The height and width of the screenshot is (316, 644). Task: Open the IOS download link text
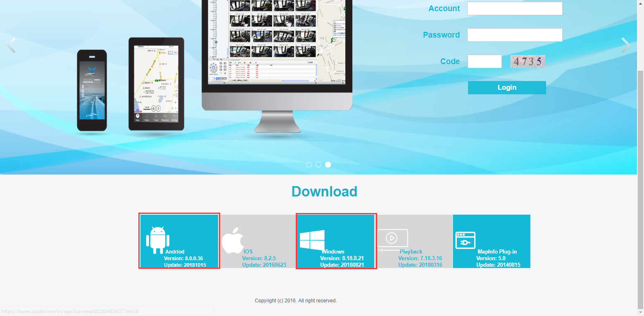[x=248, y=251]
